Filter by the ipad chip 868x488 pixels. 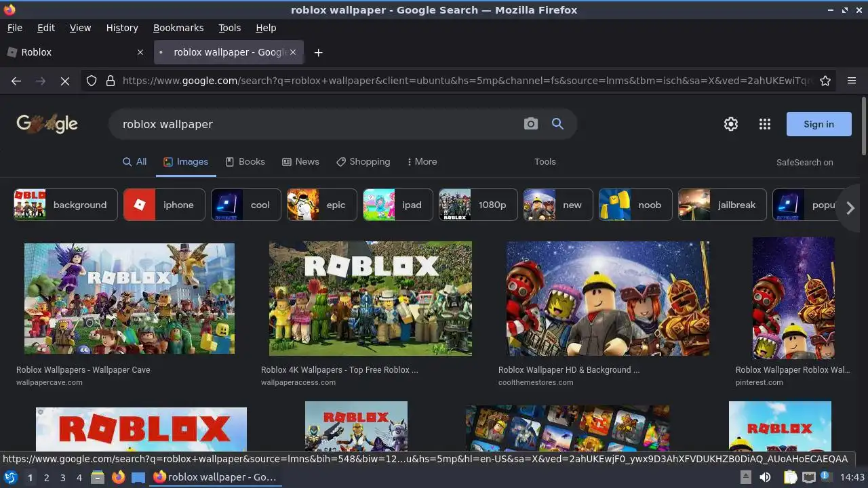coord(398,205)
